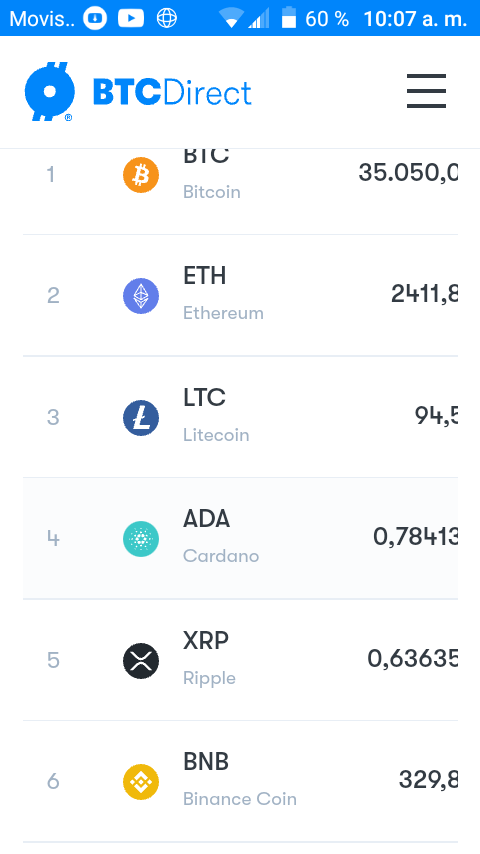The image size is (480, 854).
Task: Tap the Ethereum diamond icon
Action: click(141, 296)
